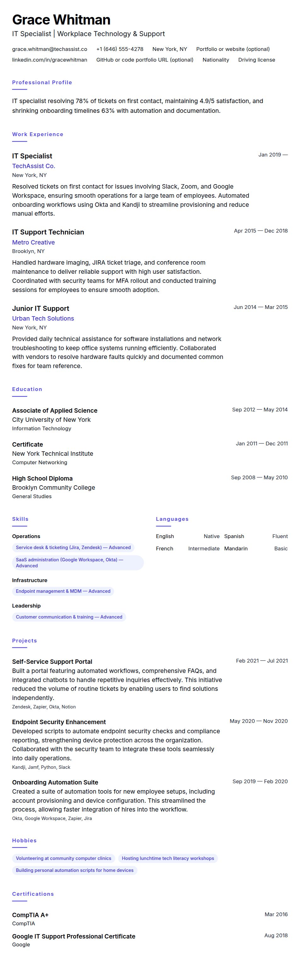
Task: Click the Professional Profile section heading
Action: pyautogui.click(x=42, y=82)
